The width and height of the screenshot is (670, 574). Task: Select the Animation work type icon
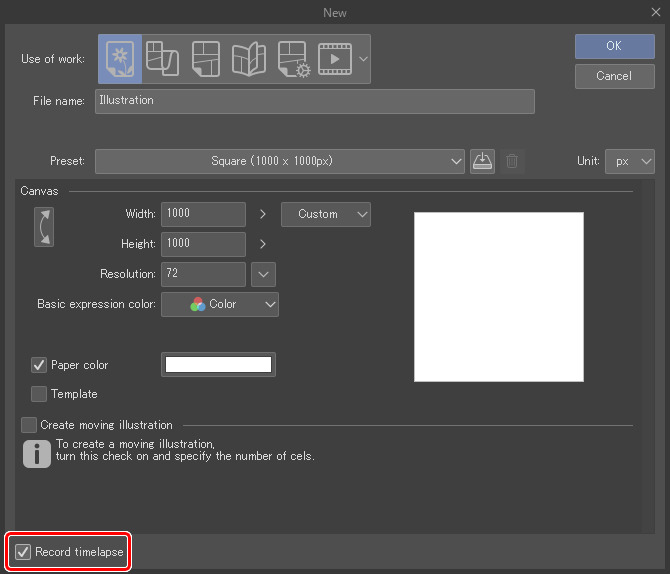(334, 59)
